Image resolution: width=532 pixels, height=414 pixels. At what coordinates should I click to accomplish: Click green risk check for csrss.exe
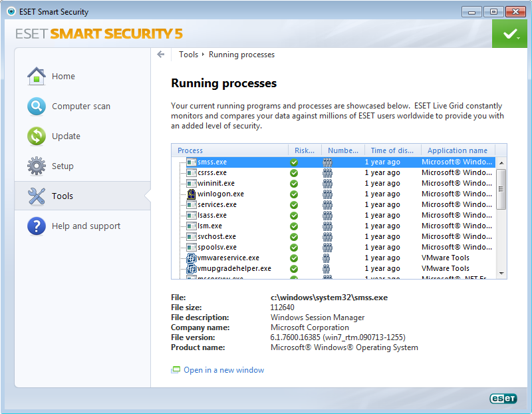point(294,173)
